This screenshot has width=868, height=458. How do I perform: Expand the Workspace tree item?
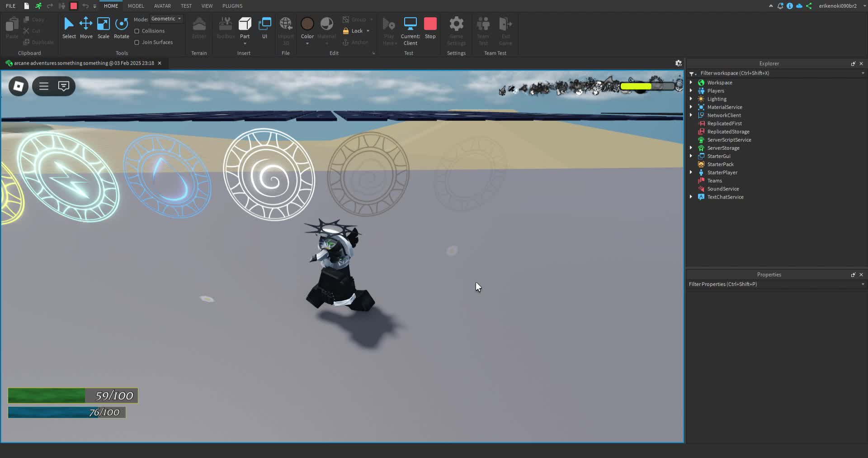point(691,82)
